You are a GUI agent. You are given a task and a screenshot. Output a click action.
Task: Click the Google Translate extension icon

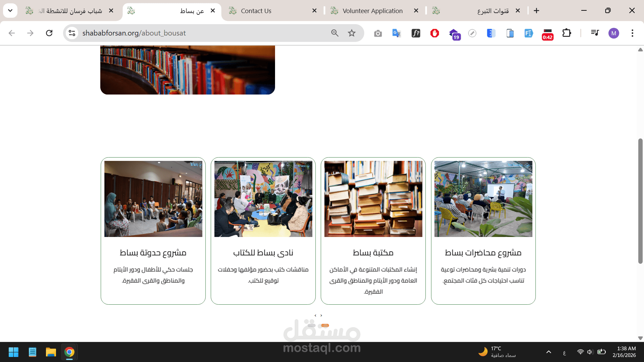pos(396,33)
